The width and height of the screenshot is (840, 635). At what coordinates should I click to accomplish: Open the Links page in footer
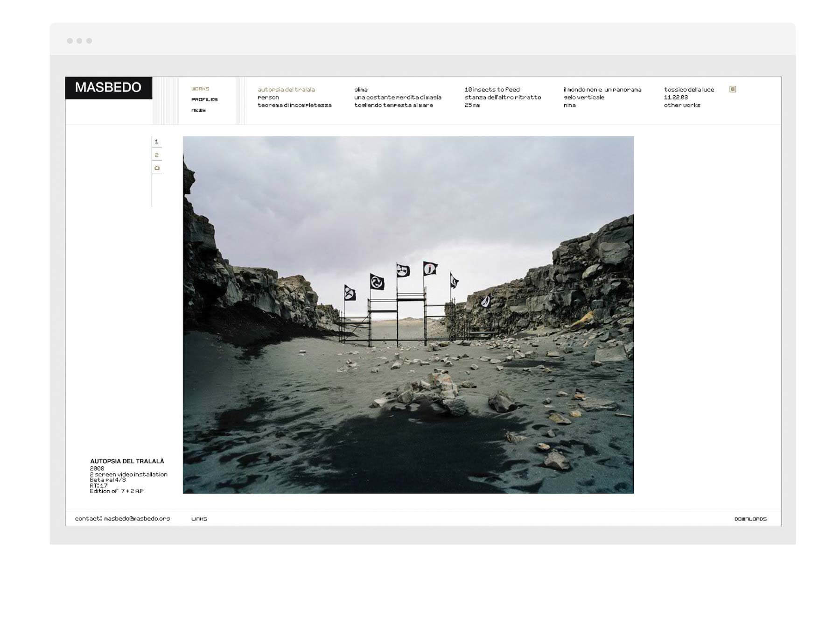pos(199,519)
